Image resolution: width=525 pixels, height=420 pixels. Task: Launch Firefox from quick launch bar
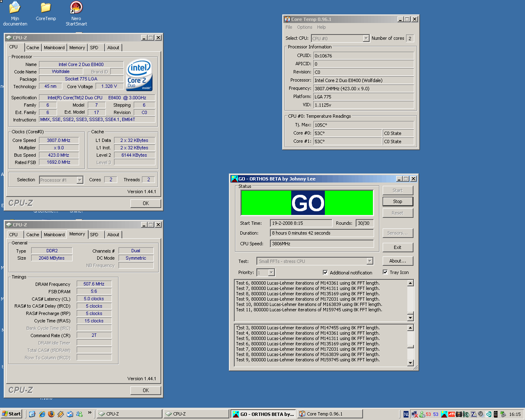point(51,414)
